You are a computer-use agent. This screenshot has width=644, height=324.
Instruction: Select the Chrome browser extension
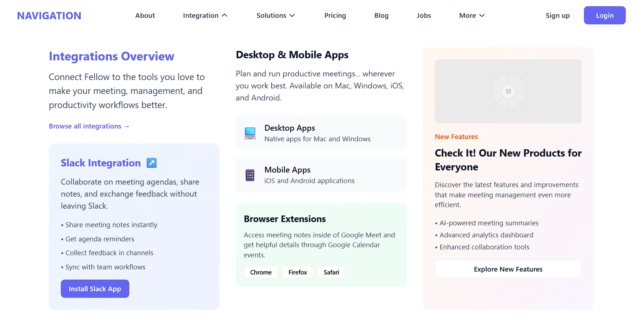(261, 272)
